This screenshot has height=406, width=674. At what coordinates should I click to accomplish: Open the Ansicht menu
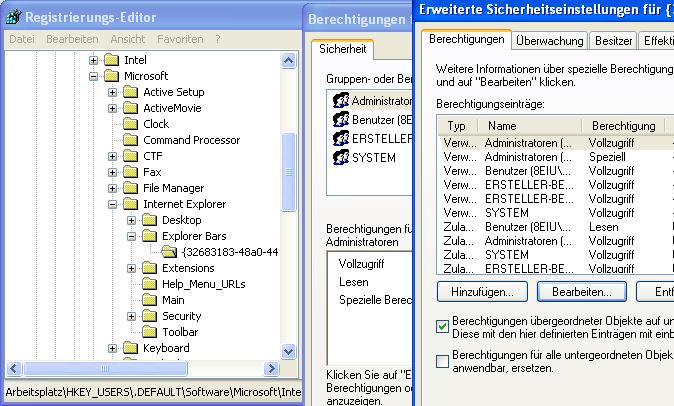click(x=128, y=39)
